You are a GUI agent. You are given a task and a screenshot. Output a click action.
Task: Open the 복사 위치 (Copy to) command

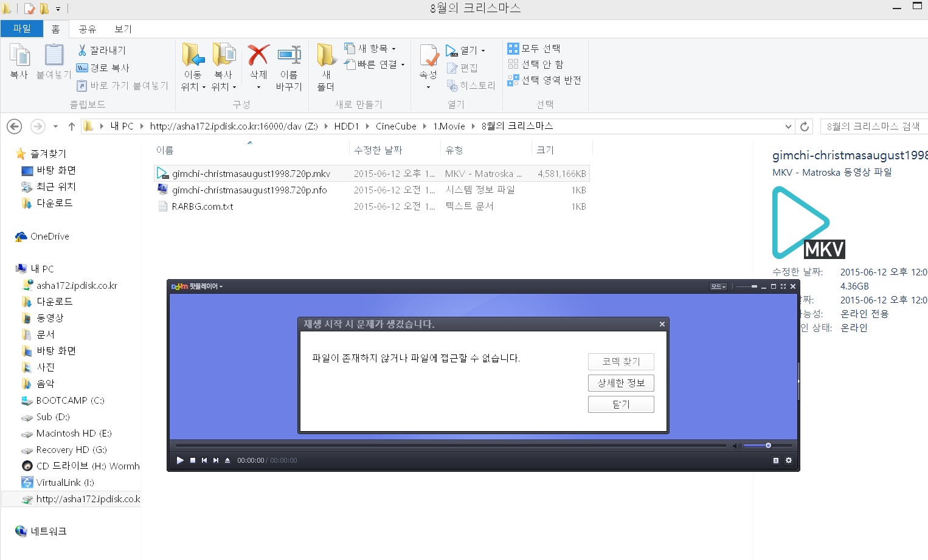tap(224, 67)
